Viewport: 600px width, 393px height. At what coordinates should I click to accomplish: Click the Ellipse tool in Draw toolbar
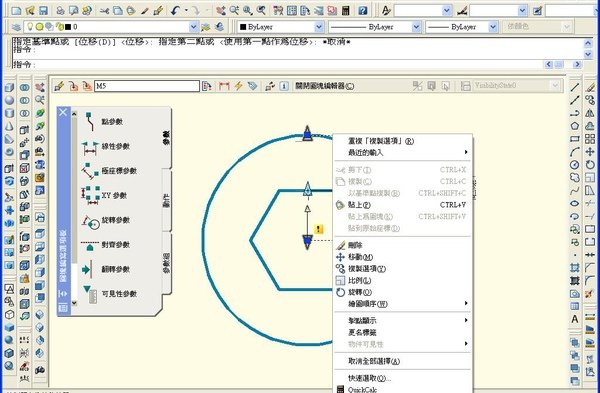point(574,203)
